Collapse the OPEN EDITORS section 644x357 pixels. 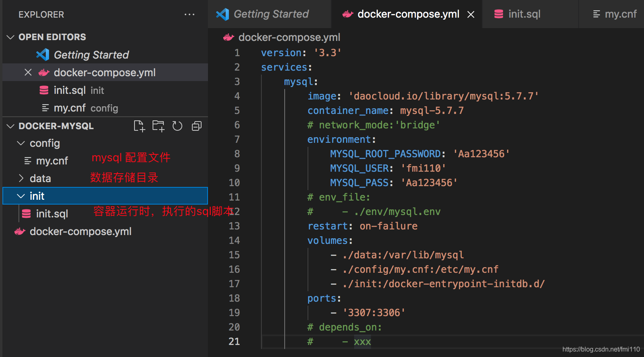pos(10,37)
